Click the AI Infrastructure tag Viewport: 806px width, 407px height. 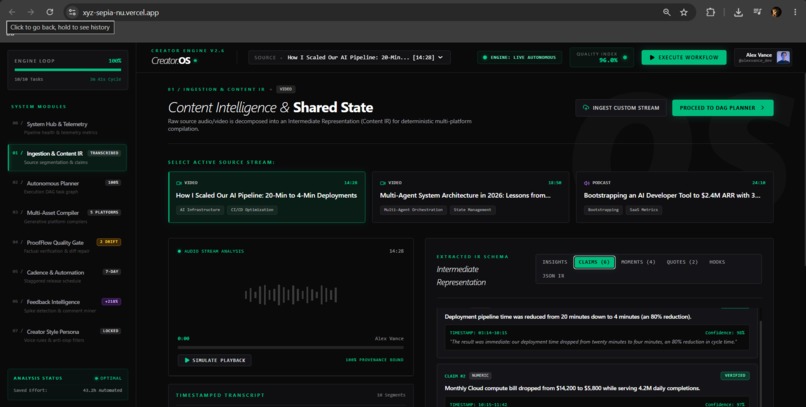200,210
